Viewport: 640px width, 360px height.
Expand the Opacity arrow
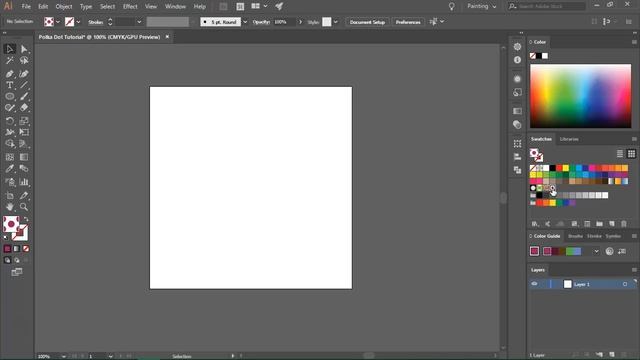pos(300,22)
